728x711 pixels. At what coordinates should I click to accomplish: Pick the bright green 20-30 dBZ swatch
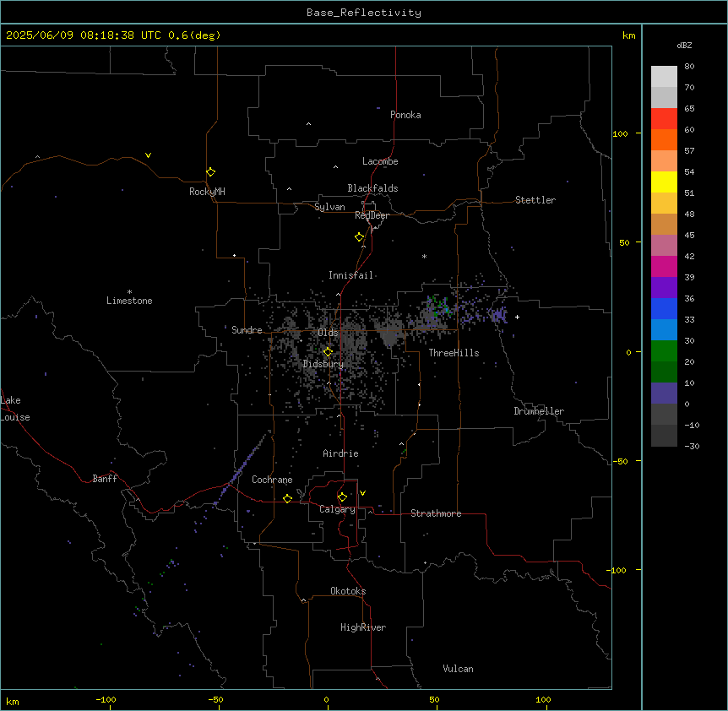point(664,351)
